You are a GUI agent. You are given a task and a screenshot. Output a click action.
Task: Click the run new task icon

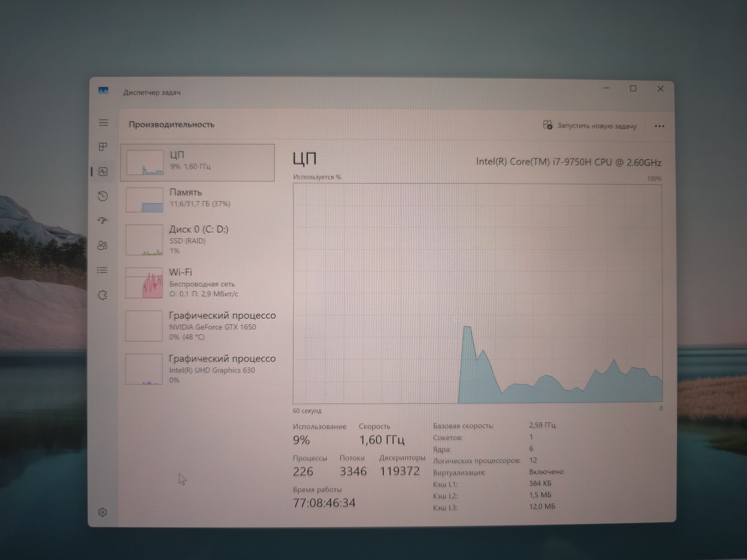(548, 125)
